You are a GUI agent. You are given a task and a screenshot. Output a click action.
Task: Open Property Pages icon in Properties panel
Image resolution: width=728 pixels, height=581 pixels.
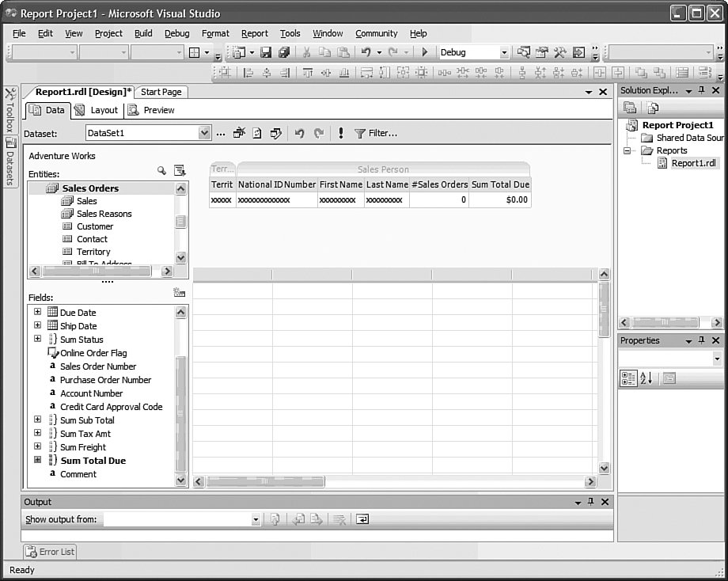click(x=669, y=378)
